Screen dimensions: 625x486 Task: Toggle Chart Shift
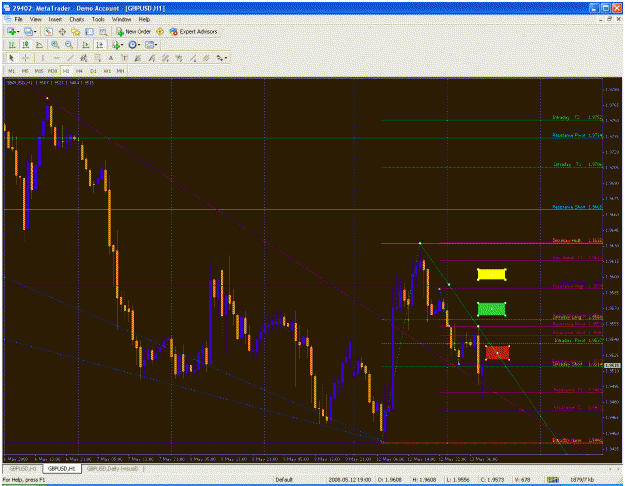click(x=100, y=45)
